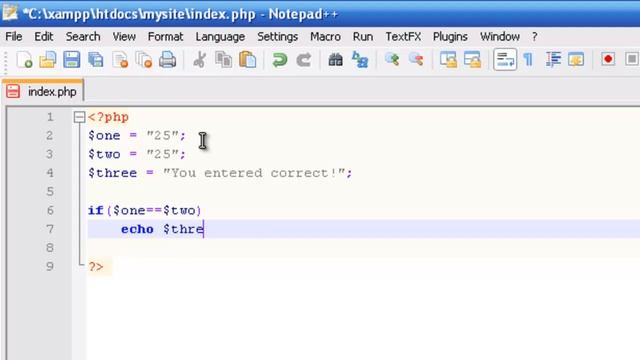Click the '<?php' opening tag
This screenshot has width=640, height=360.
108,118
